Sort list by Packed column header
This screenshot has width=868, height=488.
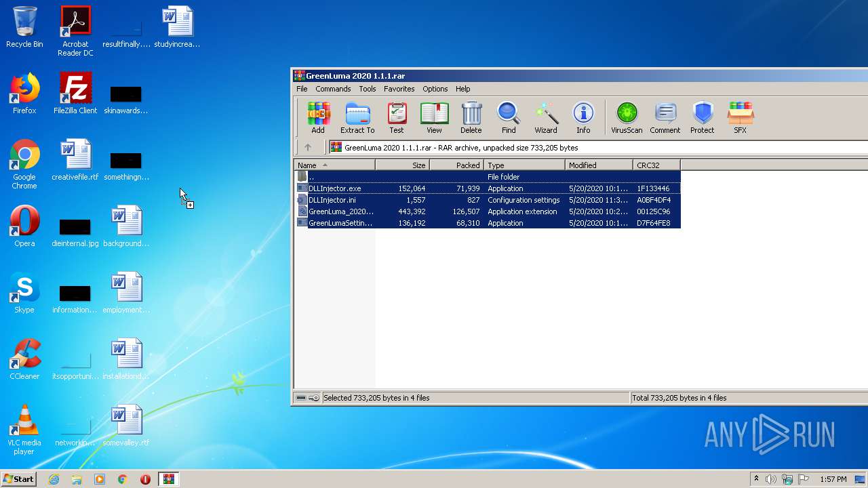point(456,165)
